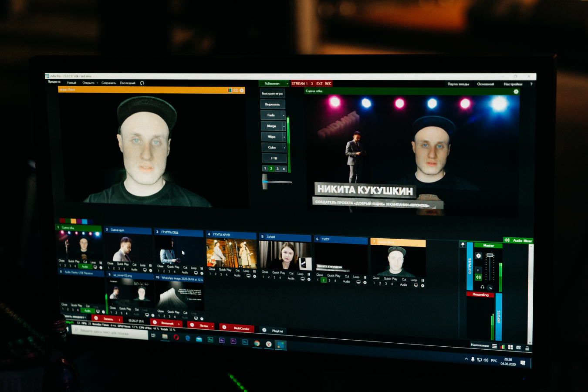The width and height of the screenshot is (588, 392).
Task: Open the Merge transition dropdown arrow
Action: click(284, 126)
